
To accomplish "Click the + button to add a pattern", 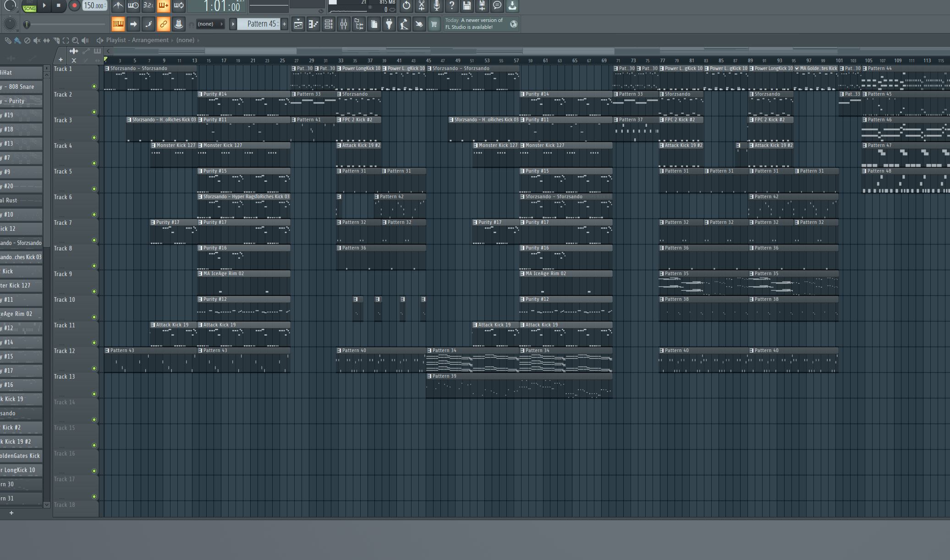I will point(285,24).
